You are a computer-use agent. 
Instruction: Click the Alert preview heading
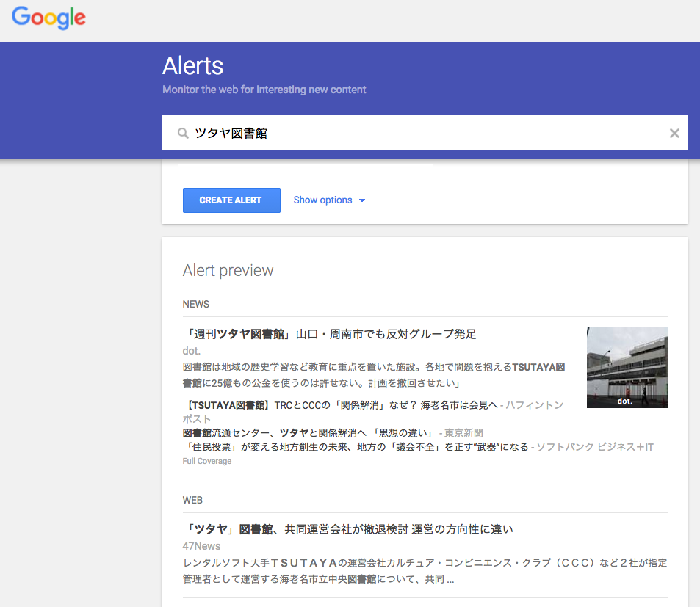pyautogui.click(x=228, y=271)
